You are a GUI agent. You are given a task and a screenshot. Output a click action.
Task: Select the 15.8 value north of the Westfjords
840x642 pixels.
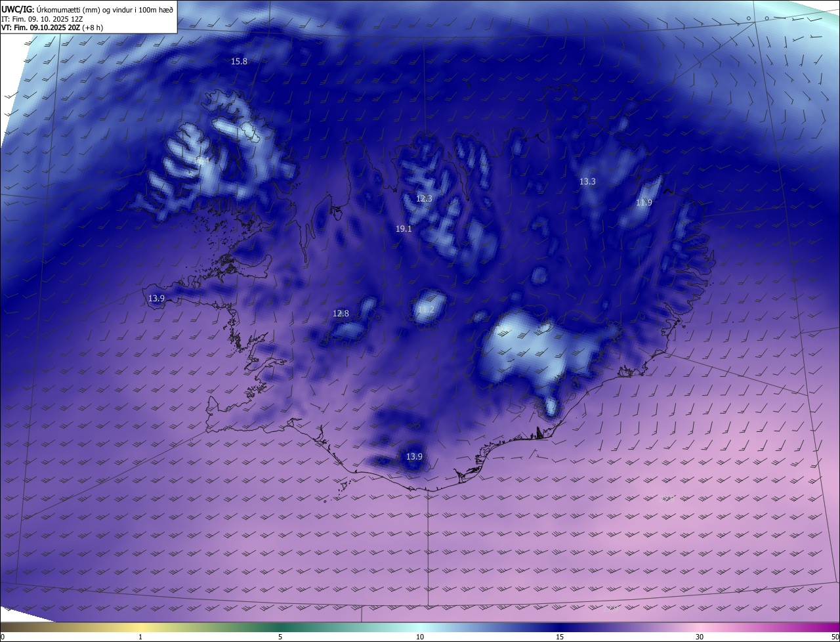coord(239,61)
